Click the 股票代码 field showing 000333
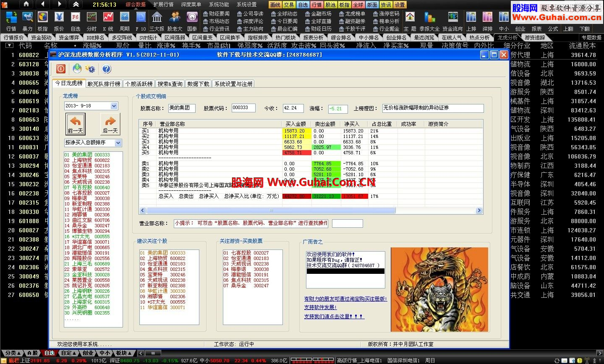Viewport: 604px width, 364px height. (243, 108)
